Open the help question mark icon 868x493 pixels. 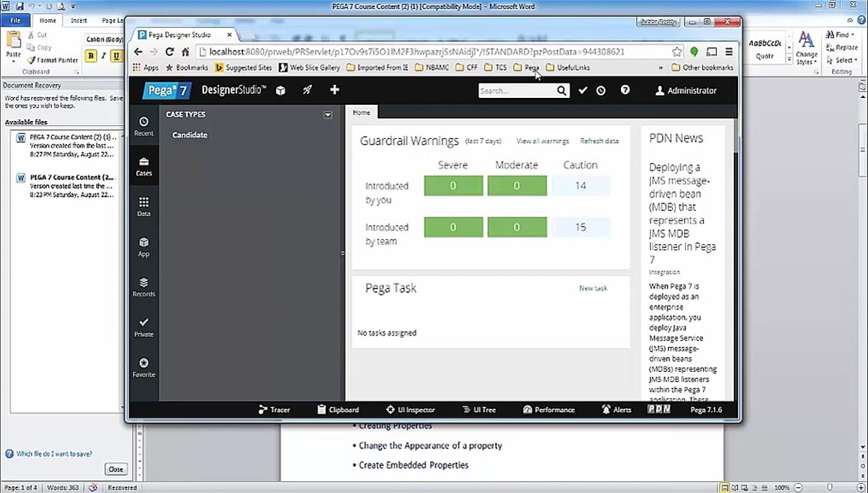click(625, 90)
